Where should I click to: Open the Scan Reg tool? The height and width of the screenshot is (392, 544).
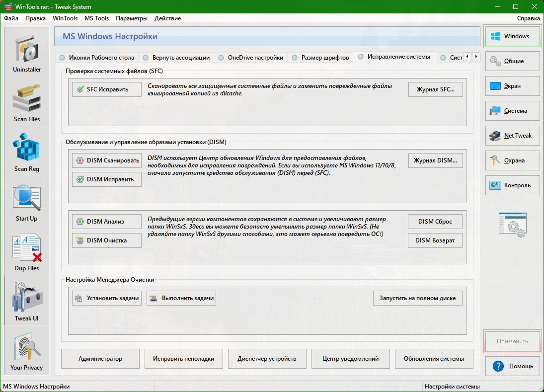click(x=27, y=153)
